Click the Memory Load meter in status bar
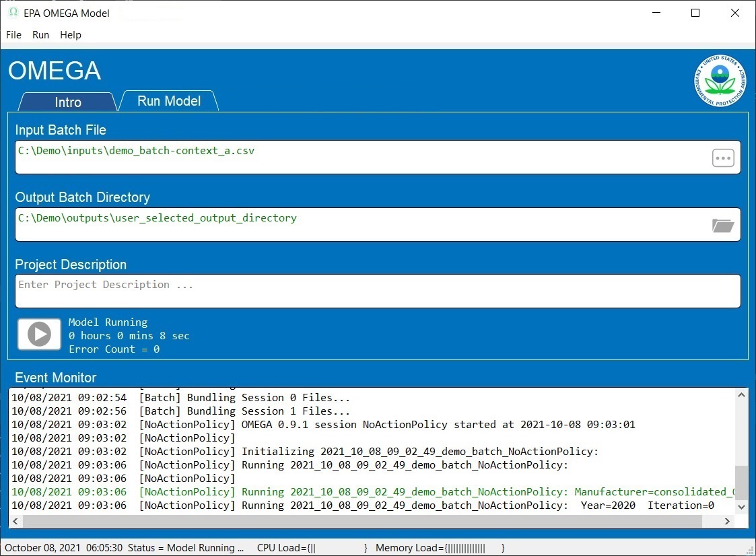The height and width of the screenshot is (556, 756). [x=440, y=548]
